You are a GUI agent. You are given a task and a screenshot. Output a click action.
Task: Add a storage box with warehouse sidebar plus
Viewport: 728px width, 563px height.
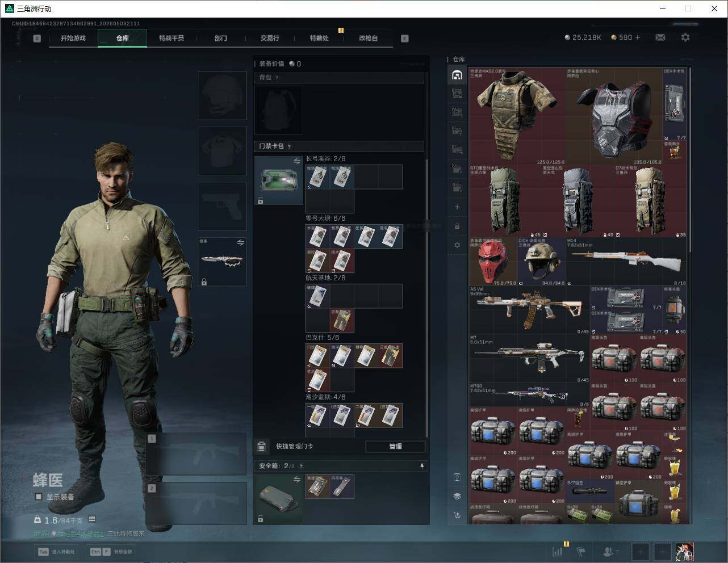pyautogui.click(x=457, y=207)
